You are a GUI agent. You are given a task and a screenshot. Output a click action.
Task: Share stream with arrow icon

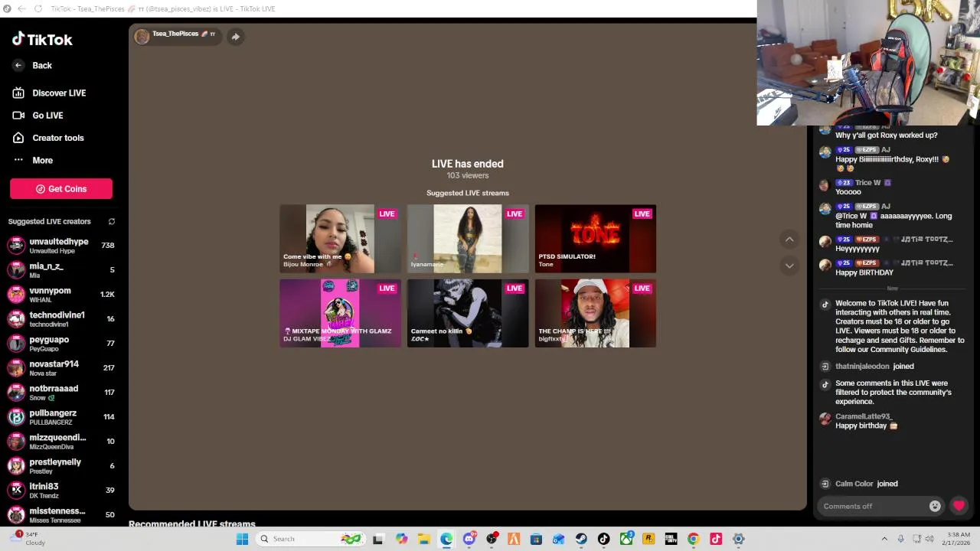pos(236,37)
